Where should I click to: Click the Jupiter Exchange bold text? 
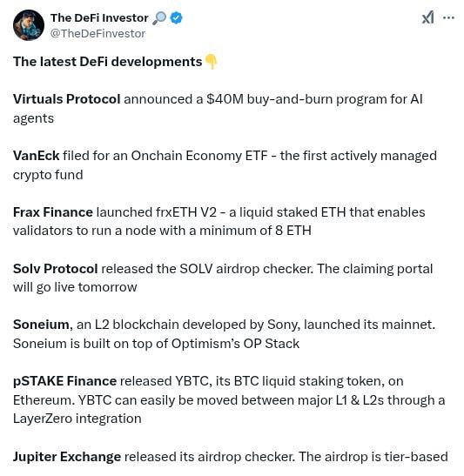[x=67, y=457]
